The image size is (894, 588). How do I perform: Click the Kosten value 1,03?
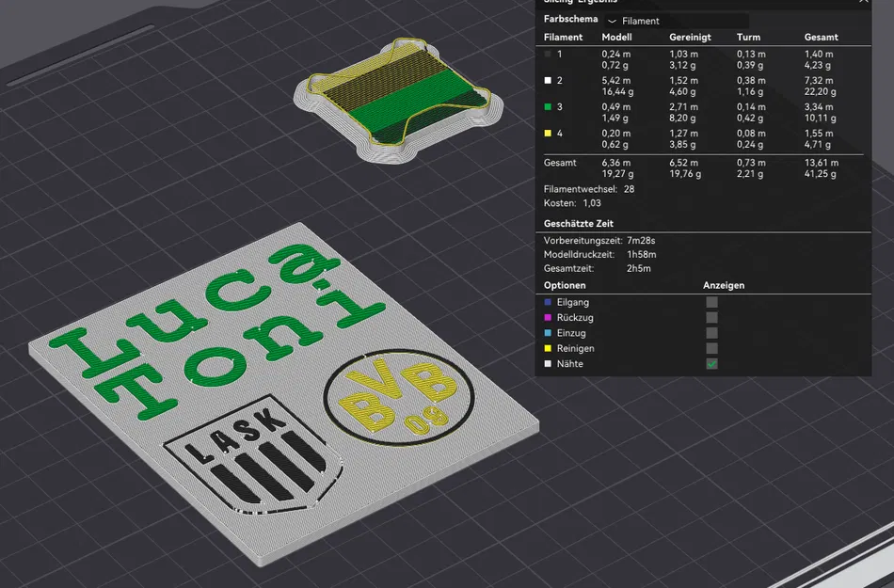pos(592,203)
